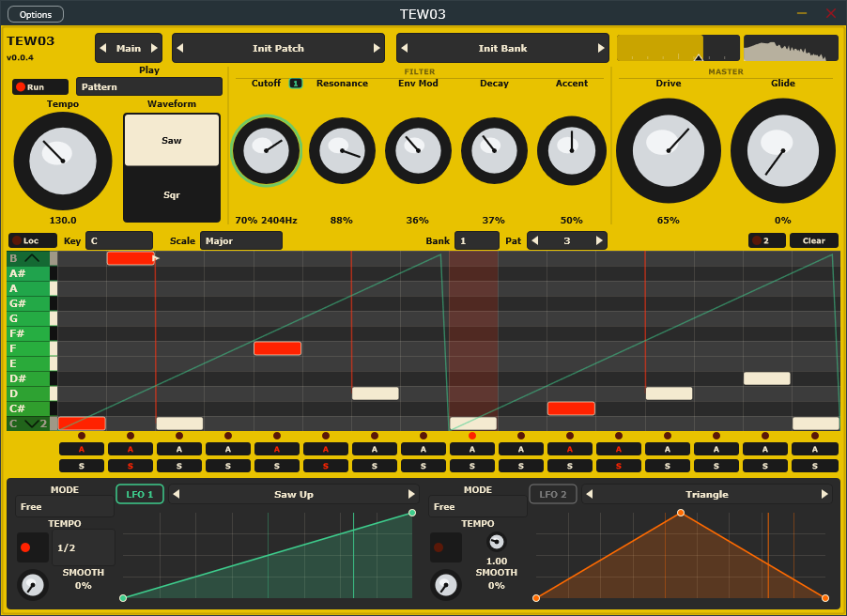Click the previous pattern arrow next to Pat

(x=535, y=240)
